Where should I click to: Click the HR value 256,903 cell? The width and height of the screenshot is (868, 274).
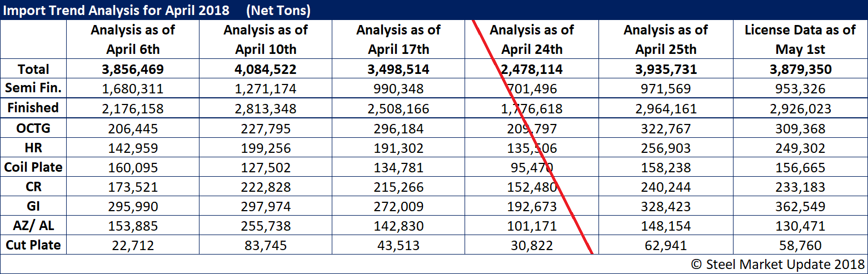coord(665,148)
